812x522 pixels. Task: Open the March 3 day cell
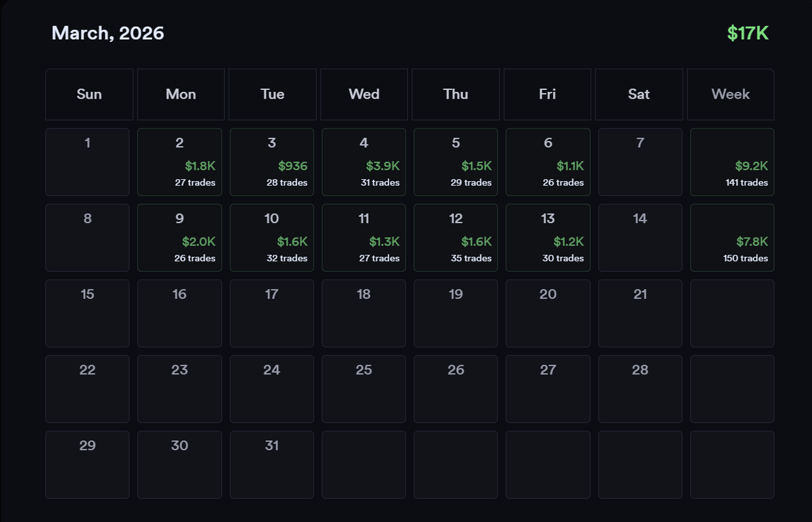click(271, 162)
